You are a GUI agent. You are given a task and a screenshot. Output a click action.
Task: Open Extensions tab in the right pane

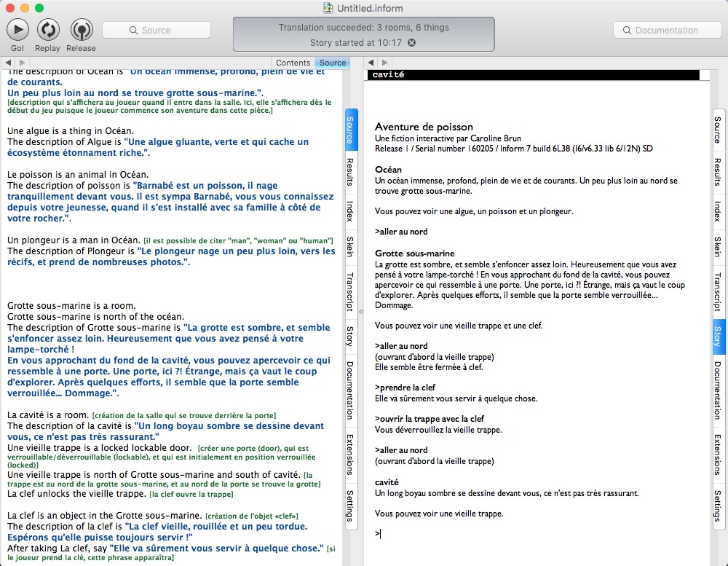(718, 454)
